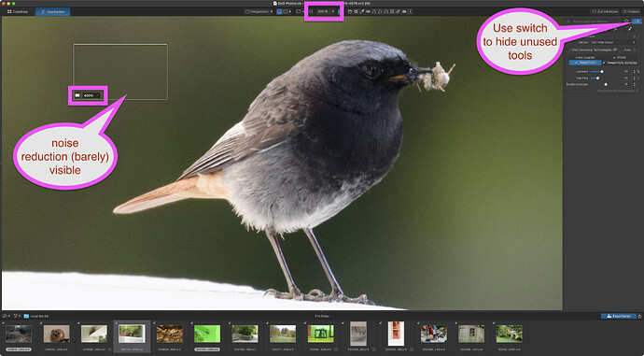This screenshot has height=356, width=644.
Task: Click the eye preview icon in toolbar
Action: click(404, 11)
